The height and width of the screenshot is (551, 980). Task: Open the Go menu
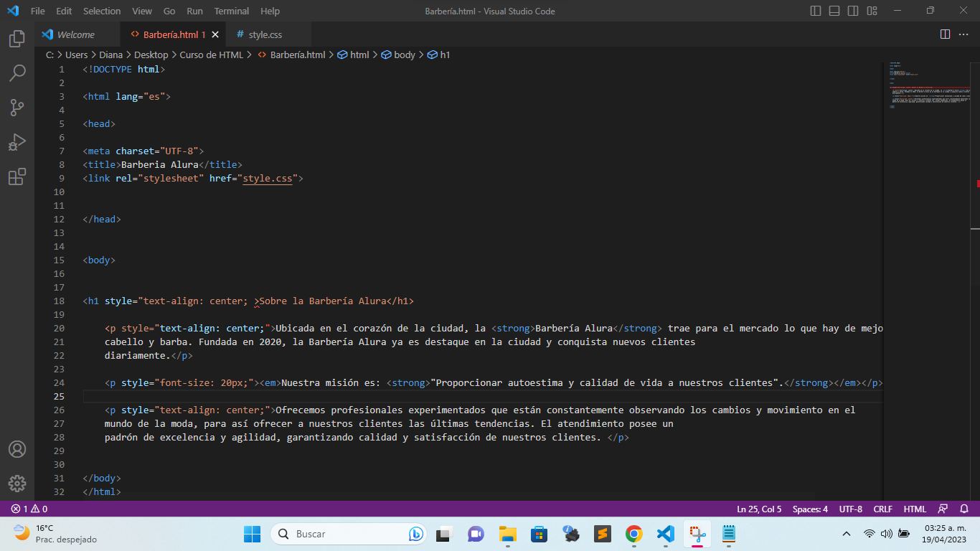point(169,11)
